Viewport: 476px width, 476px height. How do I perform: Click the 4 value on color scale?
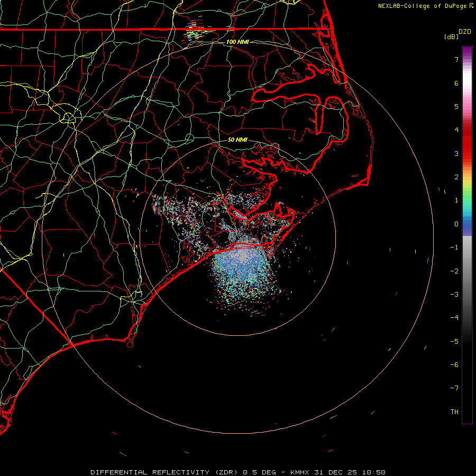pos(456,130)
